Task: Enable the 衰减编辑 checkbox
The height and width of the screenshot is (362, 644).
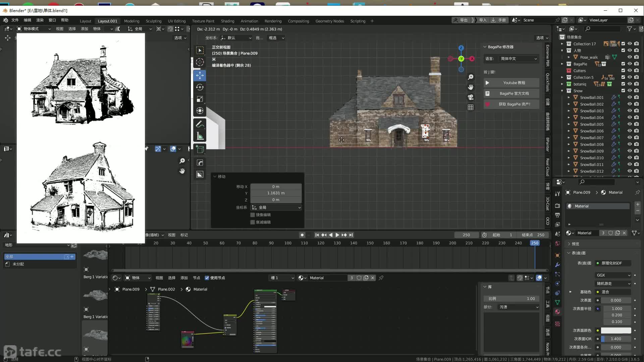Action: pyautogui.click(x=253, y=222)
